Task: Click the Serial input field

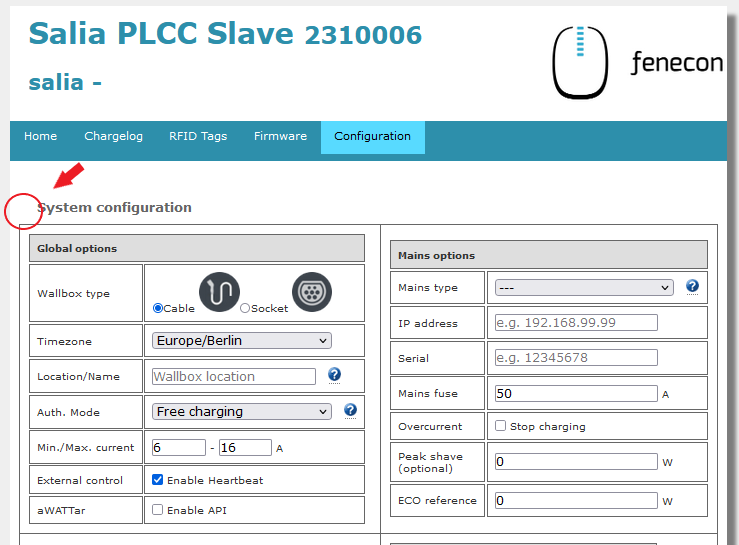Action: tap(576, 357)
